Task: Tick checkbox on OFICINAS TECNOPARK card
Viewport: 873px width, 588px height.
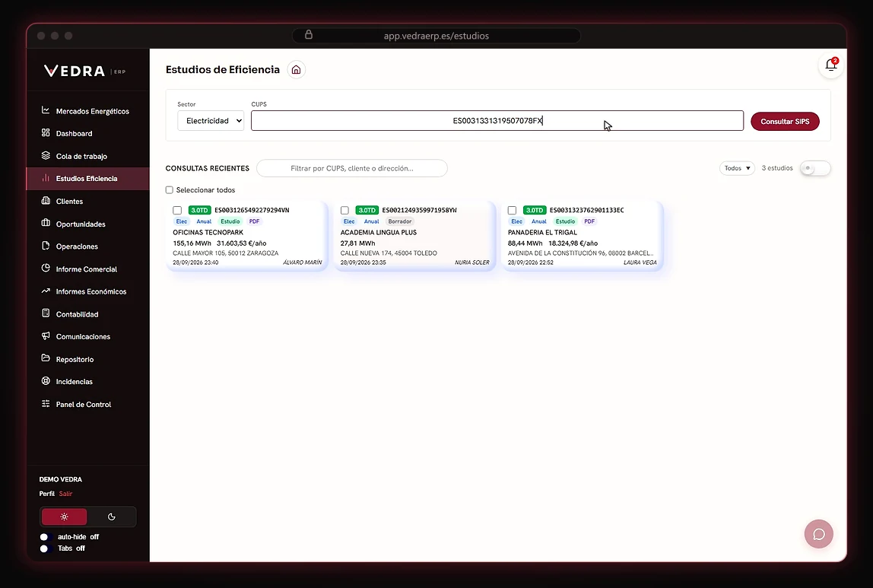Action: (x=177, y=210)
